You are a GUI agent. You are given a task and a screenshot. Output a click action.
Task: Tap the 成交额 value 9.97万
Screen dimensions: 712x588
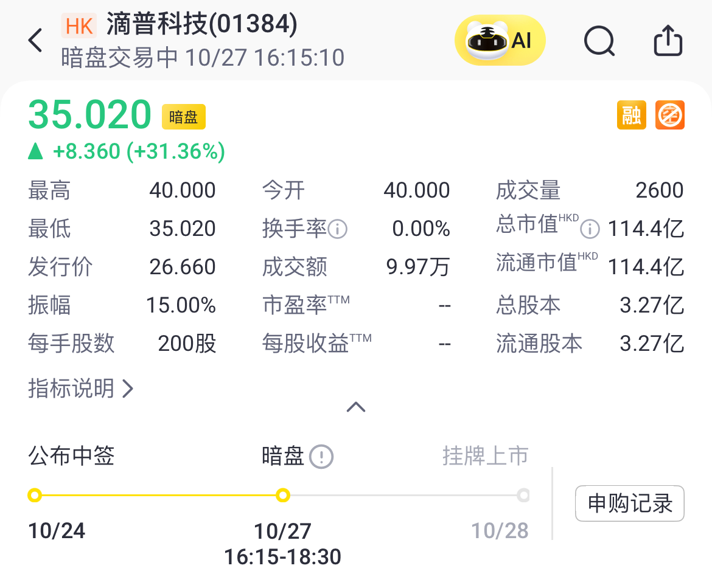(417, 267)
